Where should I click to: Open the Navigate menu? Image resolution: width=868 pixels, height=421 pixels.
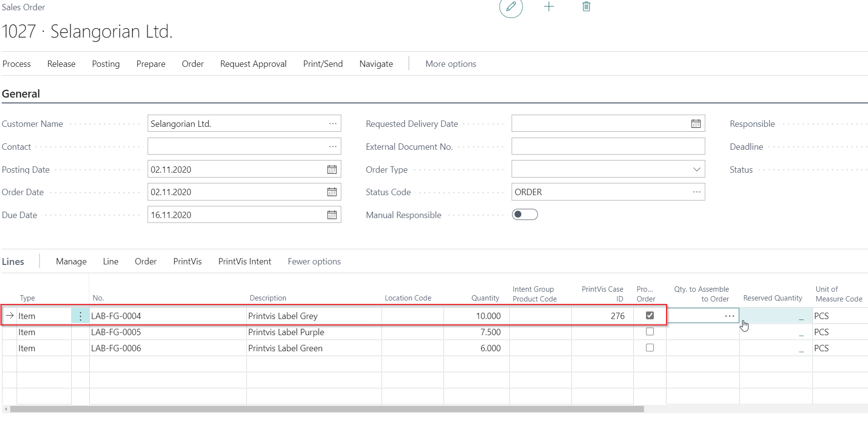pyautogui.click(x=376, y=64)
